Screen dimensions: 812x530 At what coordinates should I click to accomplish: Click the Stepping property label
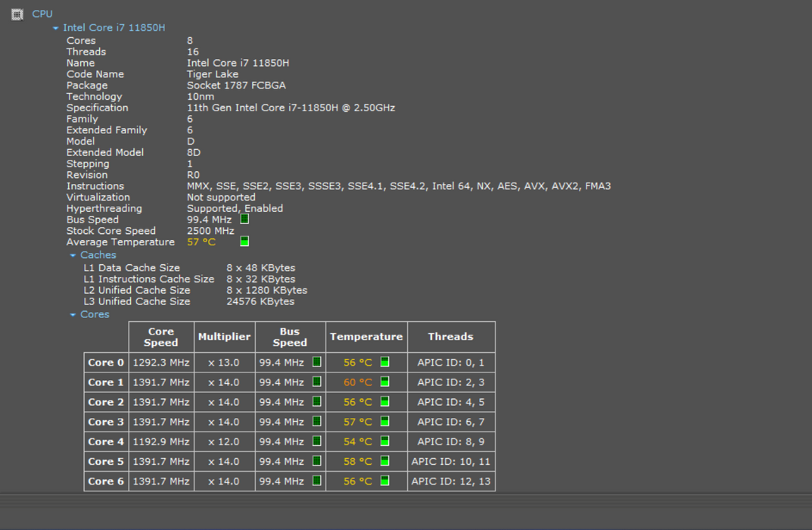pyautogui.click(x=88, y=164)
